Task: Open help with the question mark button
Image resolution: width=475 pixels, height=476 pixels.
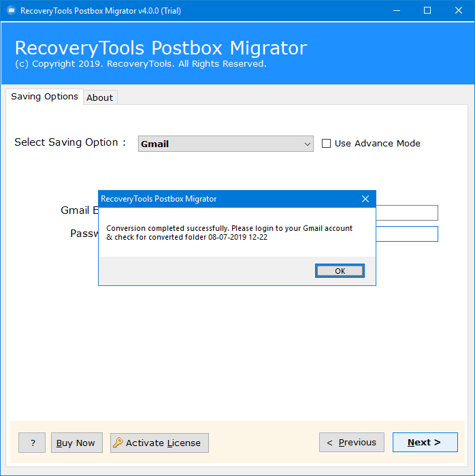Action: click(32, 443)
